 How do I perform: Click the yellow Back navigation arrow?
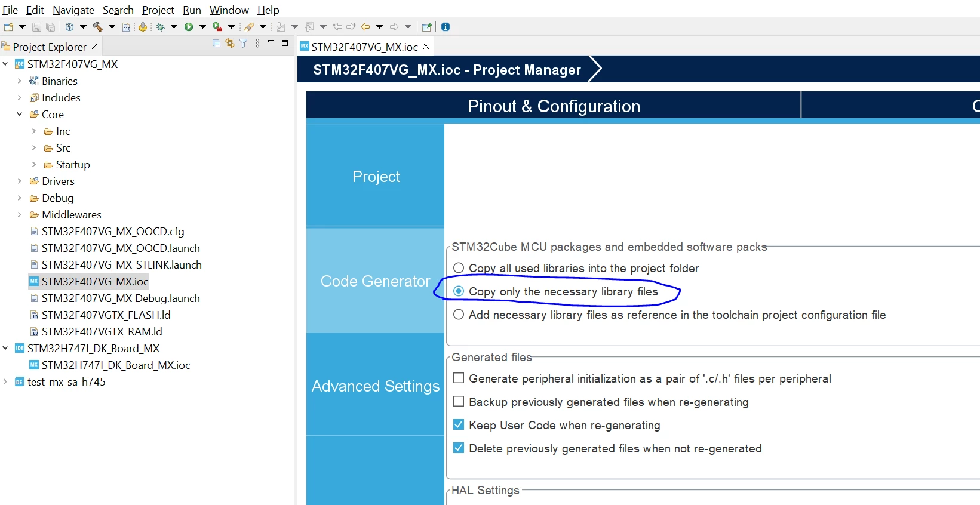365,27
